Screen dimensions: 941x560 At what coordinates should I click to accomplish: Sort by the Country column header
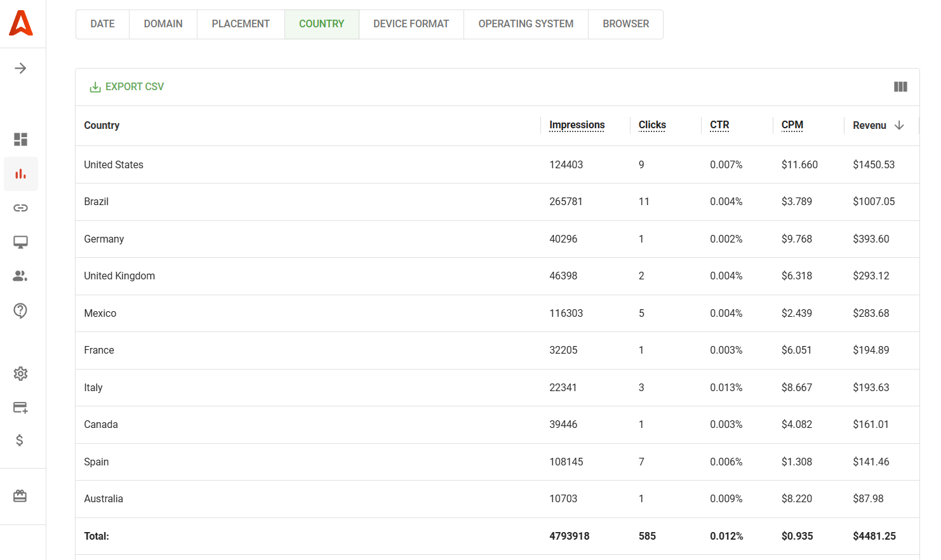102,126
